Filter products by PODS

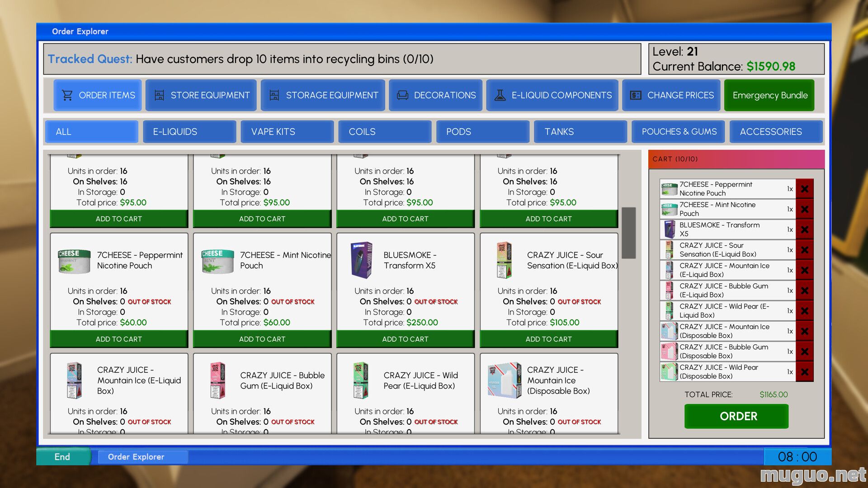(482, 131)
